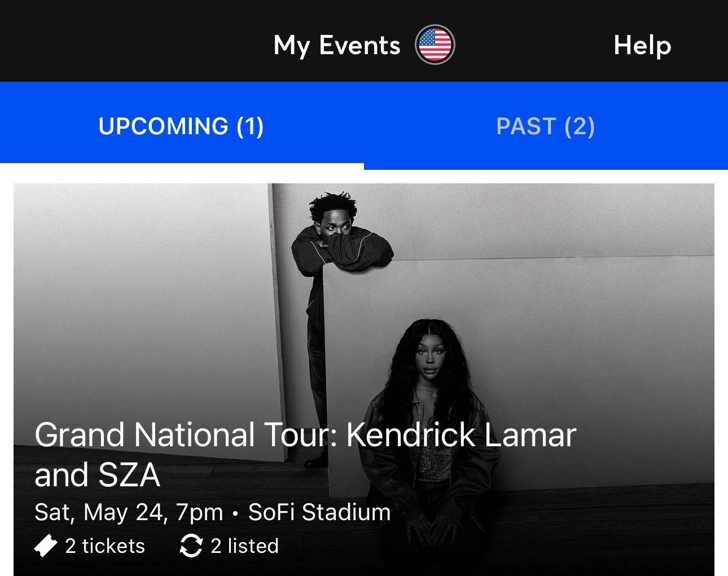Click the ticket icon beside "2 tickets"
The width and height of the screenshot is (728, 576).
point(46,546)
